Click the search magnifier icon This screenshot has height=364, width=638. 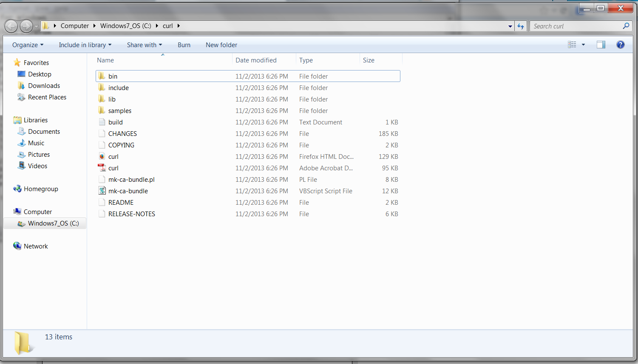click(x=626, y=26)
